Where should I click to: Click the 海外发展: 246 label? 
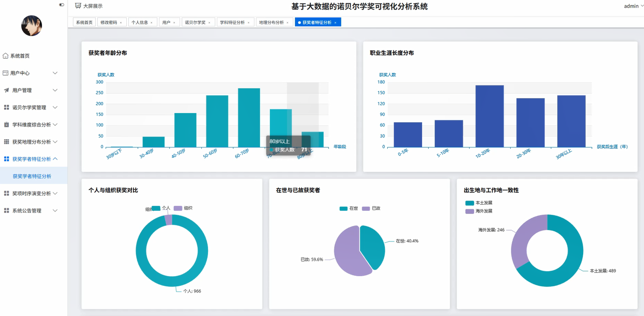[x=491, y=230]
